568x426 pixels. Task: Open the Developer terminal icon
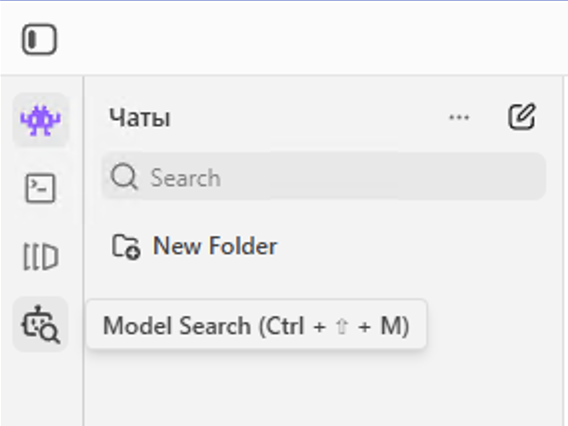[41, 188]
